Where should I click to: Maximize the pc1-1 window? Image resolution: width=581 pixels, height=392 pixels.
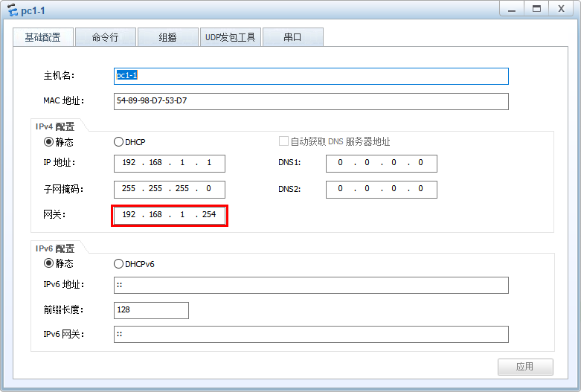coord(536,9)
